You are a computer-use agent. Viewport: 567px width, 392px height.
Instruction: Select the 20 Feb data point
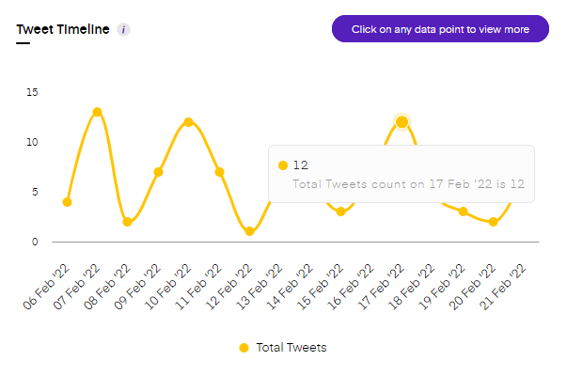click(493, 222)
